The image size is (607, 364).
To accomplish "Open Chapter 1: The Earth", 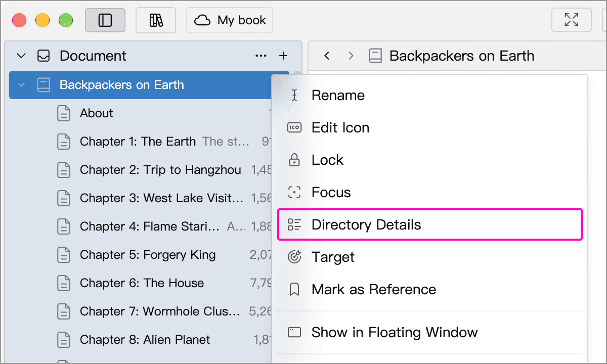I will (x=138, y=142).
